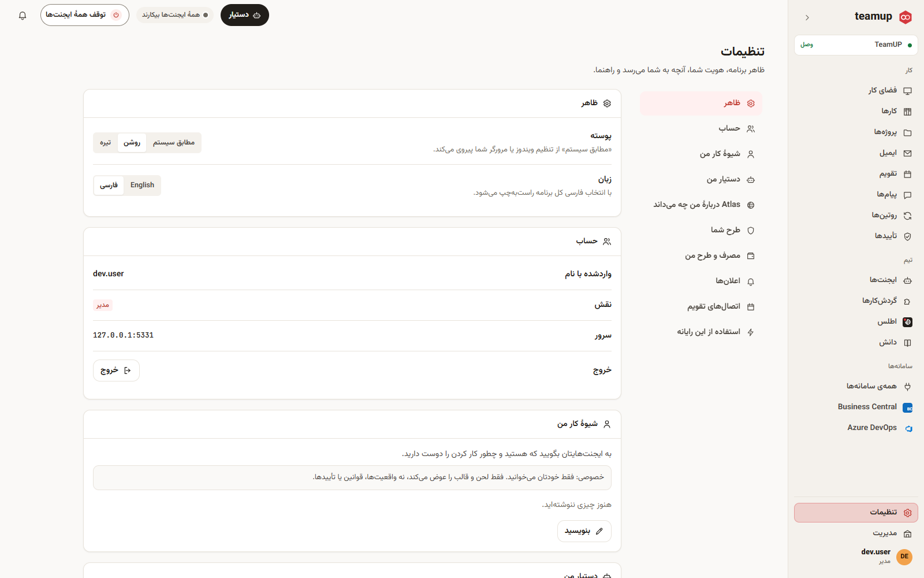924x578 pixels.
Task: Go to the ظاهر settings section
Action: click(701, 103)
